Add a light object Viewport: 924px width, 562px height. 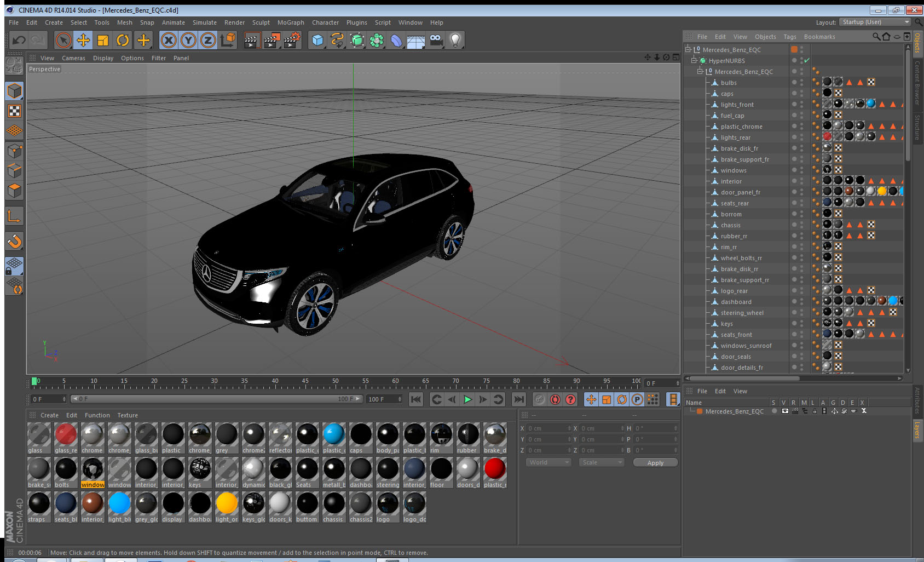point(455,40)
